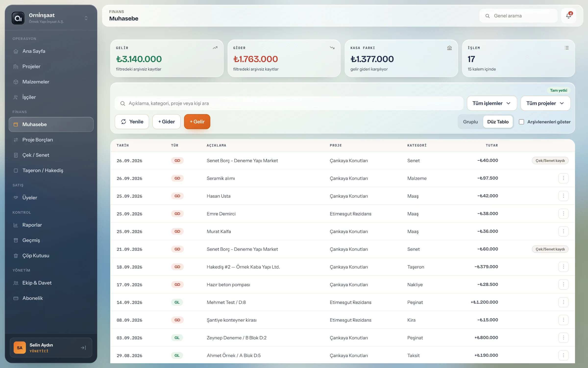Open Projeler in the sidebar

tap(51, 66)
